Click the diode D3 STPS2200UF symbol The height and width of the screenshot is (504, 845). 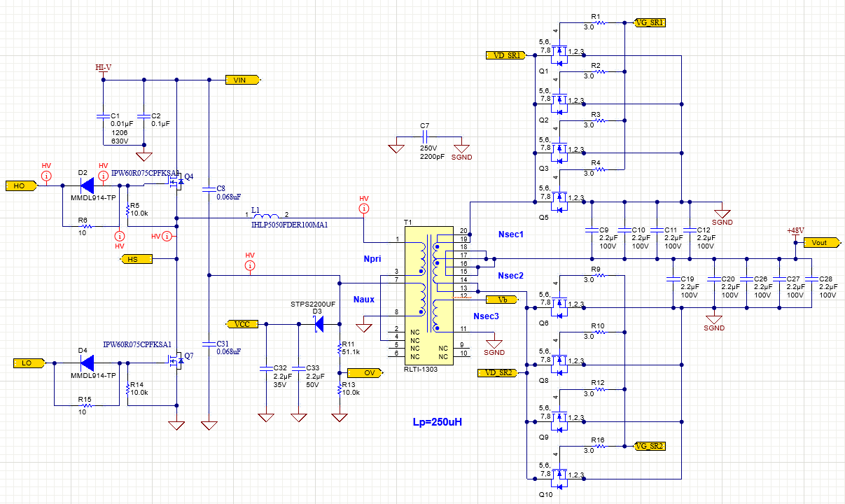[x=320, y=324]
